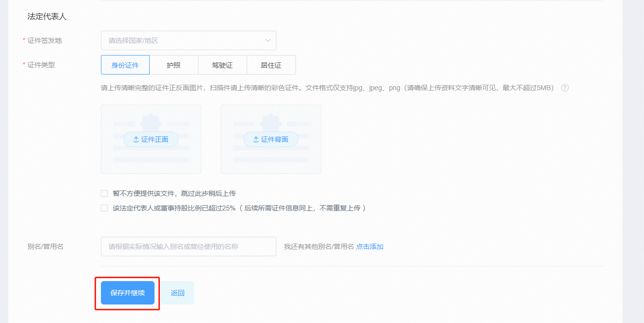Click the 证件背面 upload button label

pos(274,139)
